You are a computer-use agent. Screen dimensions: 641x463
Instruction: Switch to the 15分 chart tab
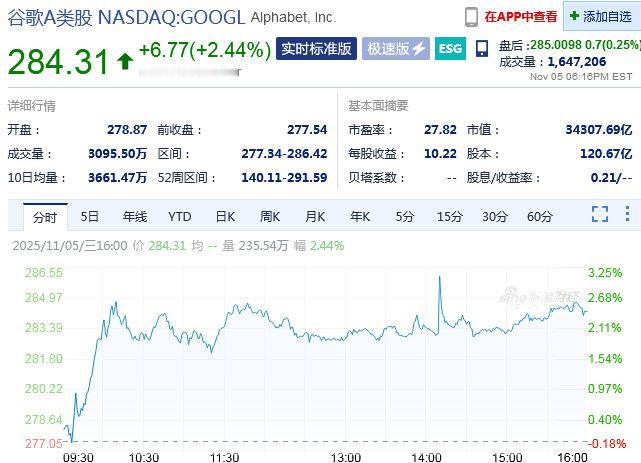pos(450,216)
